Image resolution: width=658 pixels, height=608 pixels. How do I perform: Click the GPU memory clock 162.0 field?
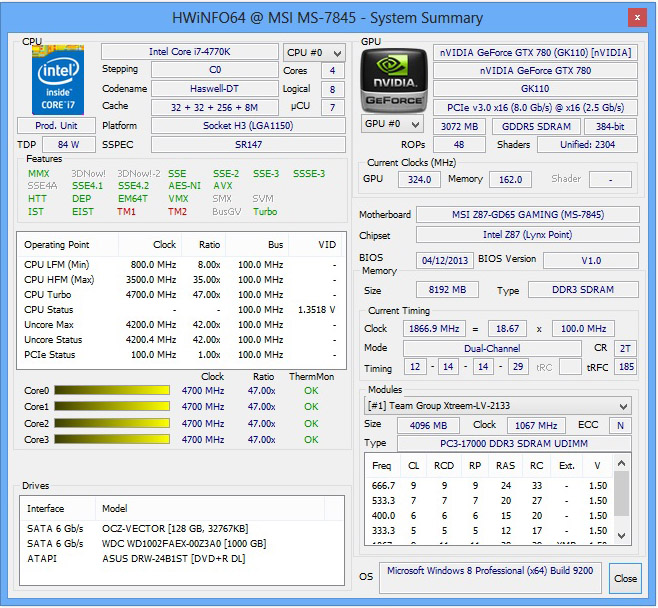510,180
